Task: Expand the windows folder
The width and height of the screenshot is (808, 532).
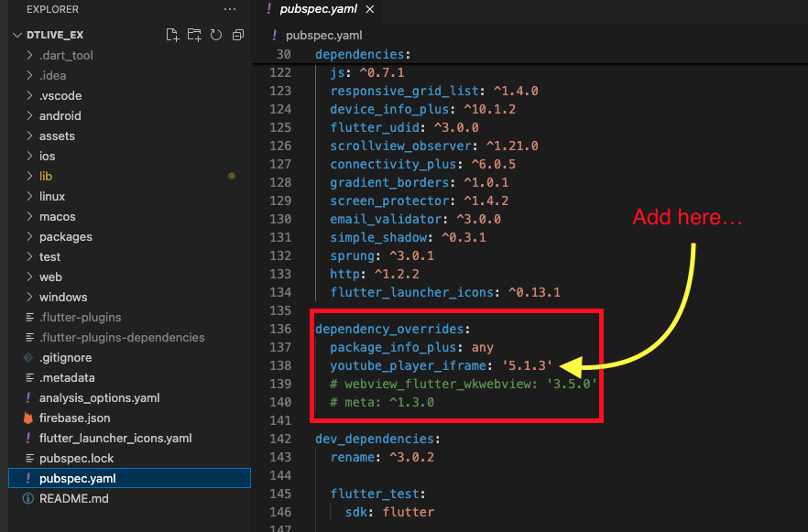Action: click(63, 297)
